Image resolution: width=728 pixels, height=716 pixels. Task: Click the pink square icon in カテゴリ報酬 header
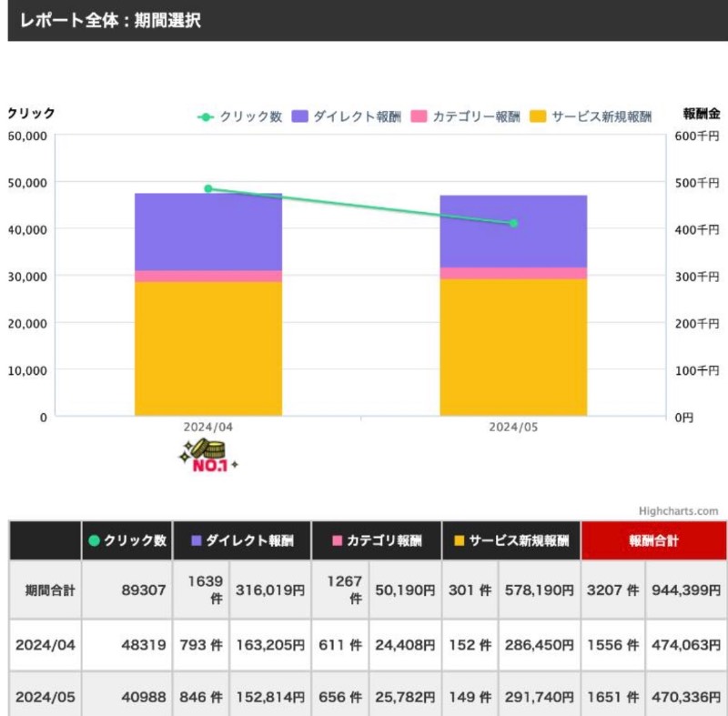pos(338,540)
